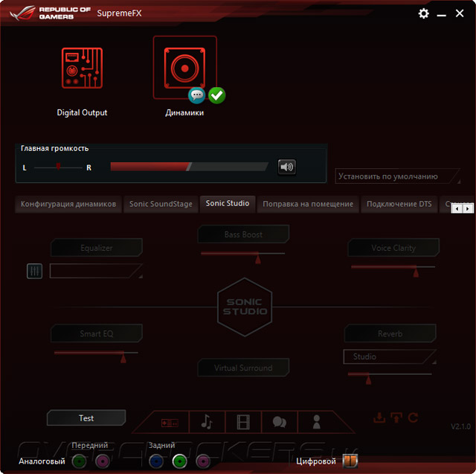Open the Установить по умолчанию dropdown
The width and height of the screenshot is (476, 474).
point(398,176)
